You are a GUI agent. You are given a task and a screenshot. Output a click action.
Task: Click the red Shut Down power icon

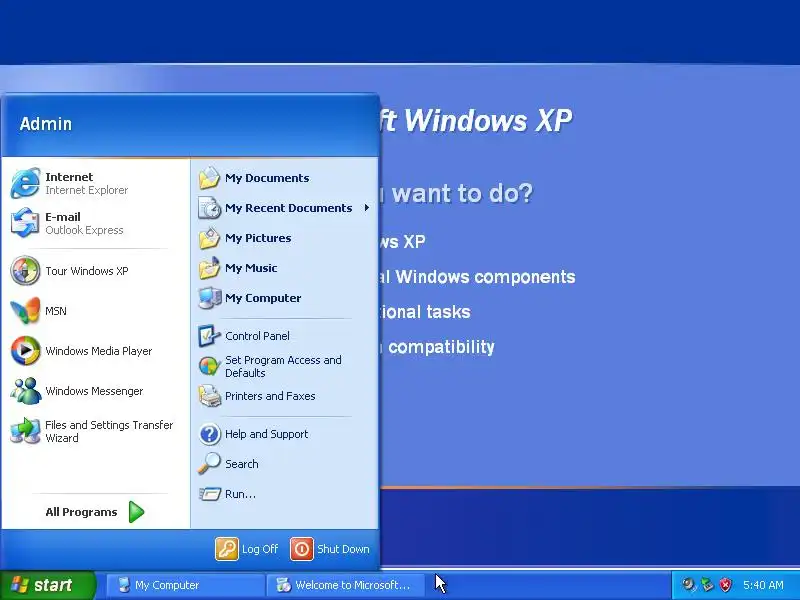point(302,549)
